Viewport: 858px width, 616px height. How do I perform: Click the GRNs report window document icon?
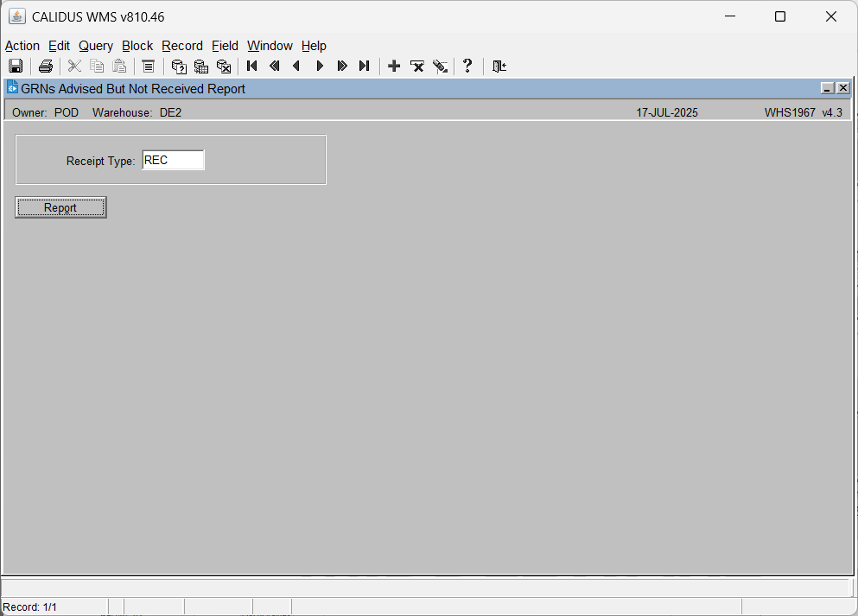(12, 87)
